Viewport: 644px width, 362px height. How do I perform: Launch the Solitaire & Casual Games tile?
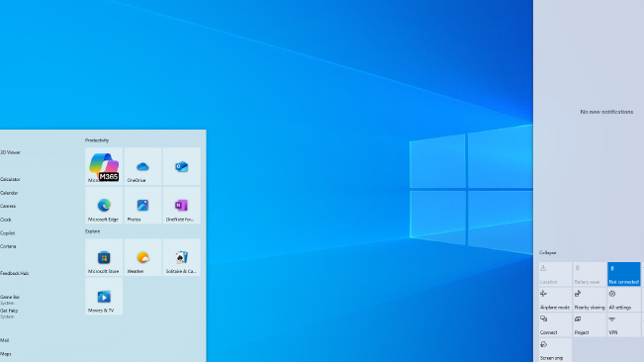click(182, 257)
